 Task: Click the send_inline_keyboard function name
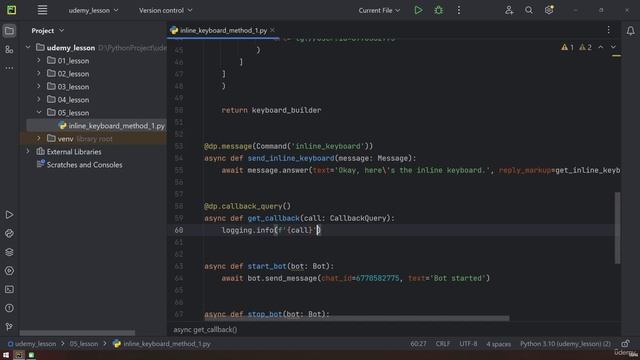(x=291, y=158)
